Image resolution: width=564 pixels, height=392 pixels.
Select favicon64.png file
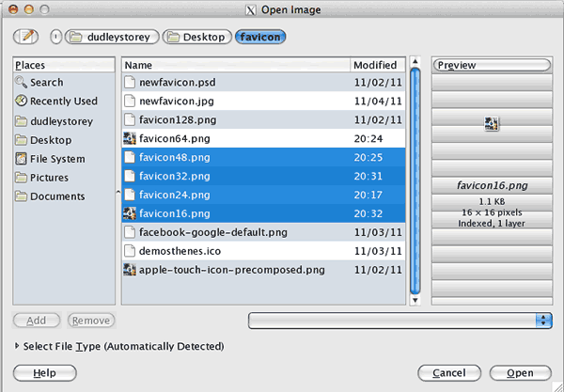[263, 138]
